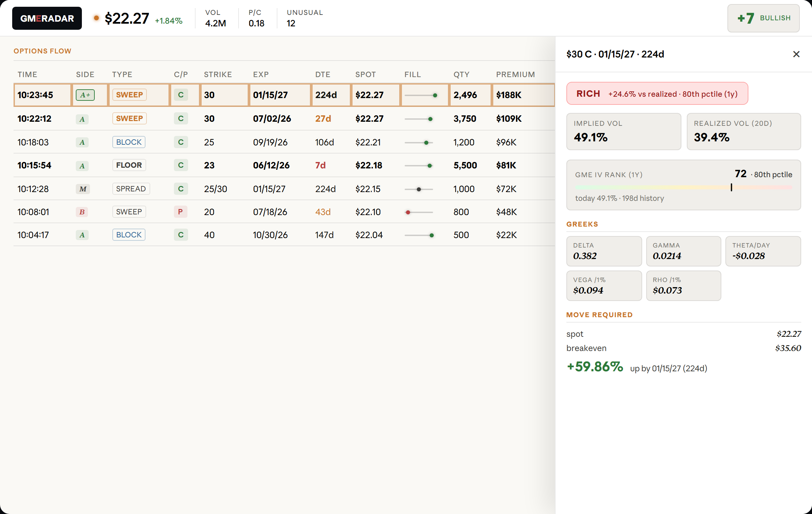Sort by the PREMIUM column header

[x=516, y=74]
